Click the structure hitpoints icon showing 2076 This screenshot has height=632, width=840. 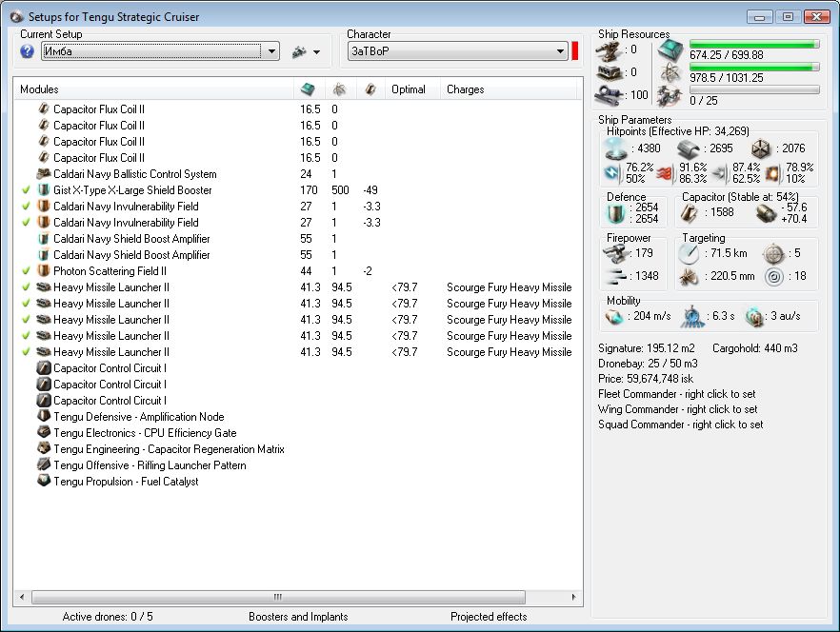click(x=761, y=149)
